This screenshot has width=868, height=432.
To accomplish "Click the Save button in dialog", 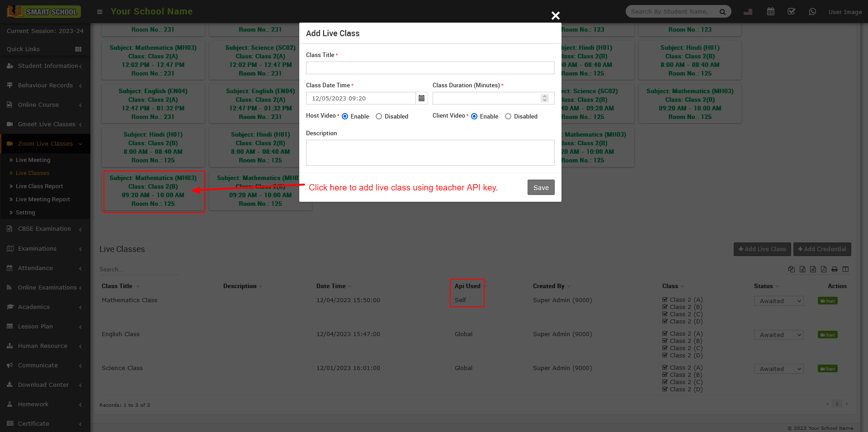I will click(541, 187).
